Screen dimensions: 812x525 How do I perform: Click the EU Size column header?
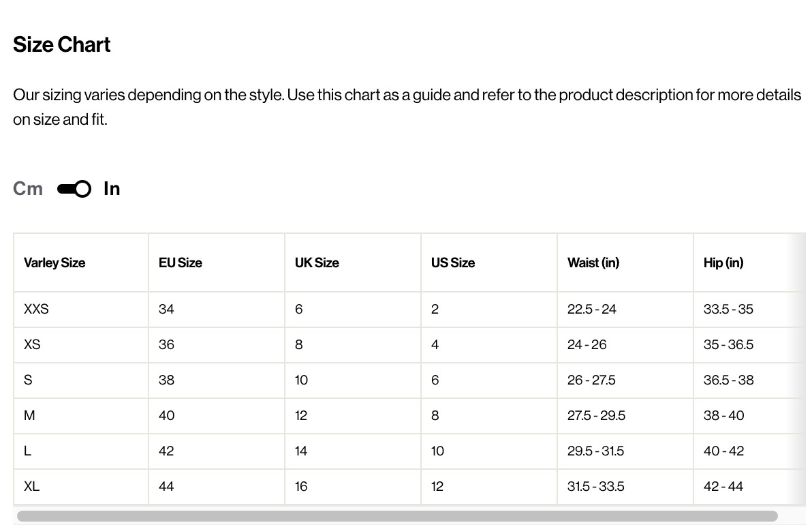pyautogui.click(x=181, y=262)
